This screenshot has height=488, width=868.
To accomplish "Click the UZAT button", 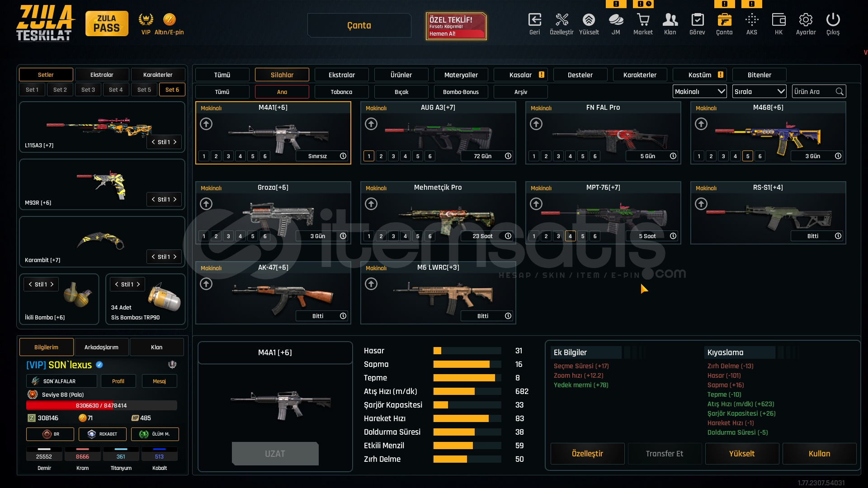I will point(275,454).
